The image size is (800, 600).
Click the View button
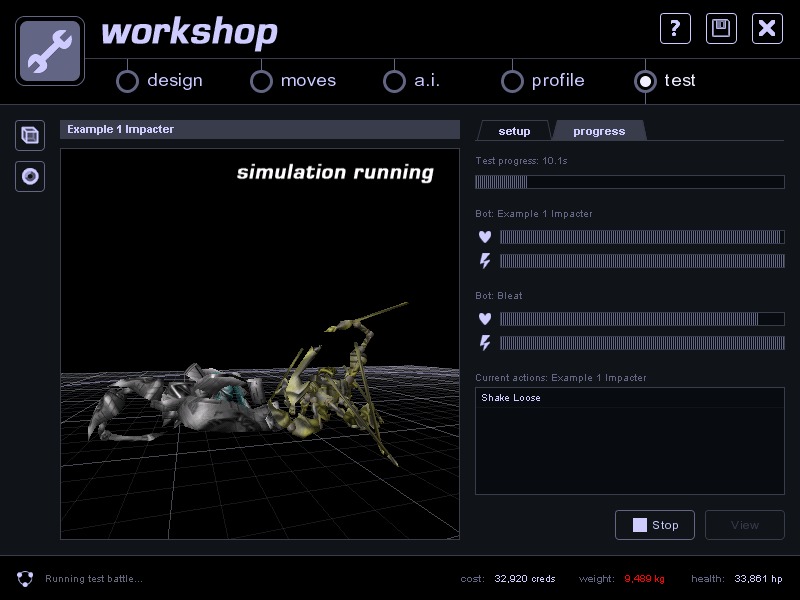[x=744, y=525]
